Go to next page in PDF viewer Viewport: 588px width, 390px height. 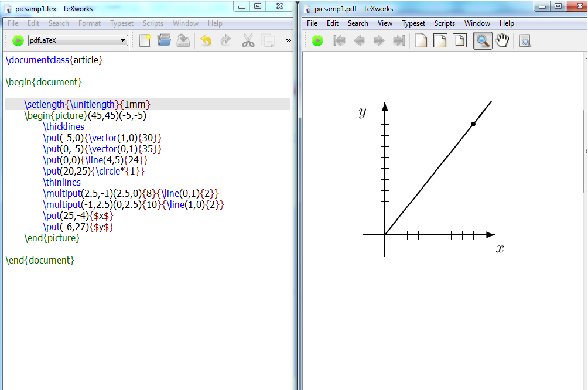tap(379, 40)
